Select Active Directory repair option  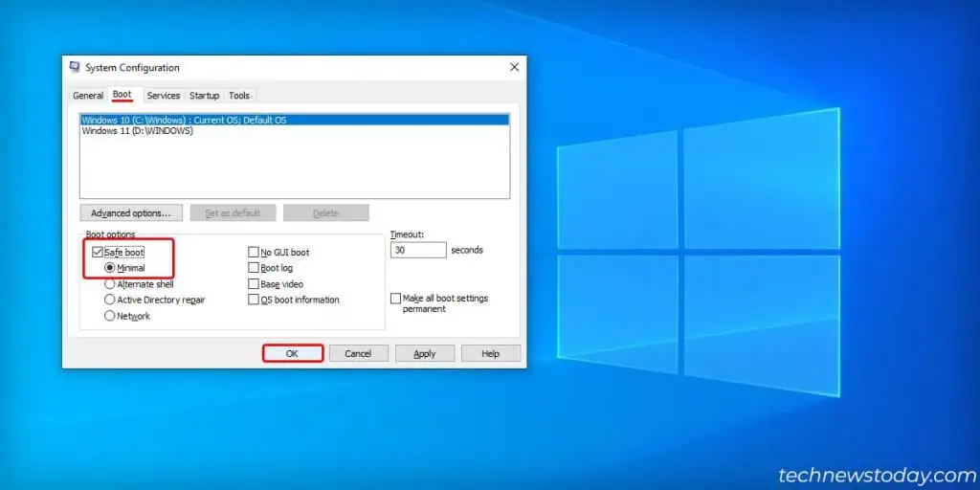(110, 300)
